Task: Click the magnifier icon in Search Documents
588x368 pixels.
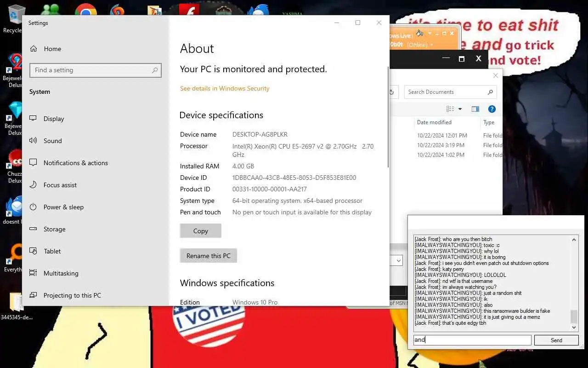Action: point(490,92)
